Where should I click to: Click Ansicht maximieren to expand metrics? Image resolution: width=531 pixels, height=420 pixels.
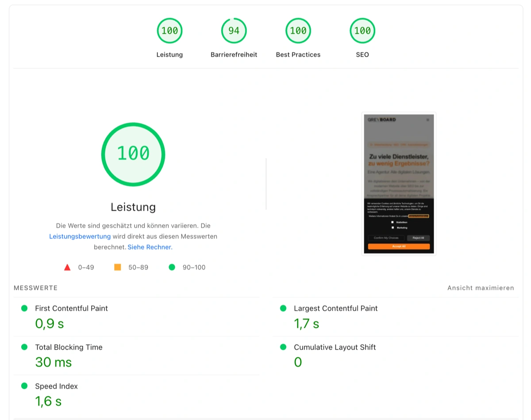click(481, 288)
